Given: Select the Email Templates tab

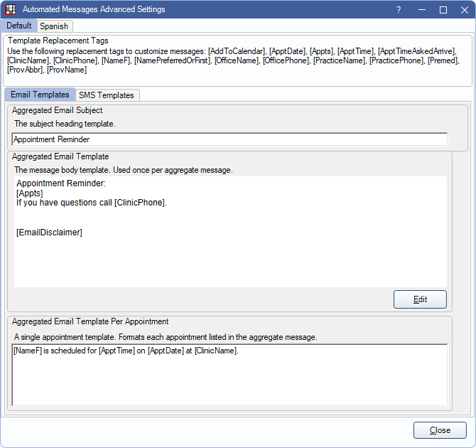Looking at the screenshot, I should [x=40, y=95].
